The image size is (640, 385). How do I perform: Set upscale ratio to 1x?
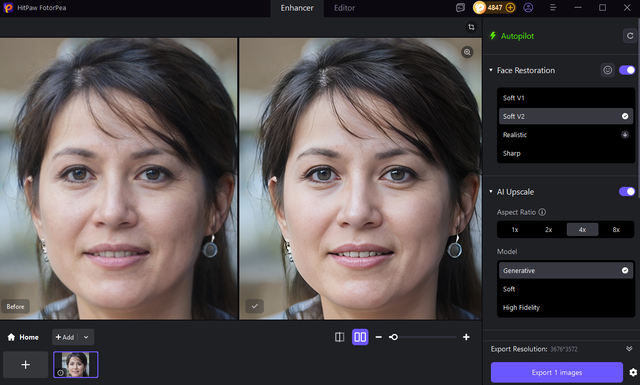click(x=515, y=229)
